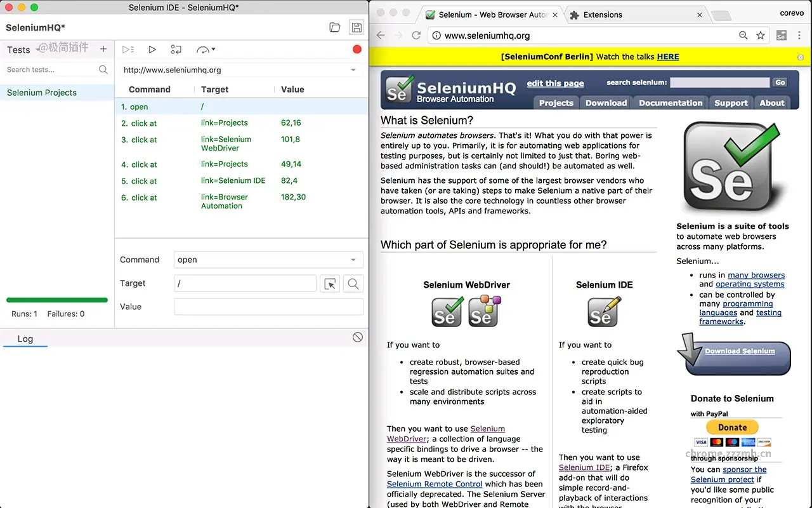Bookmark the page with the star icon
The width and height of the screenshot is (812, 508).
(x=761, y=36)
